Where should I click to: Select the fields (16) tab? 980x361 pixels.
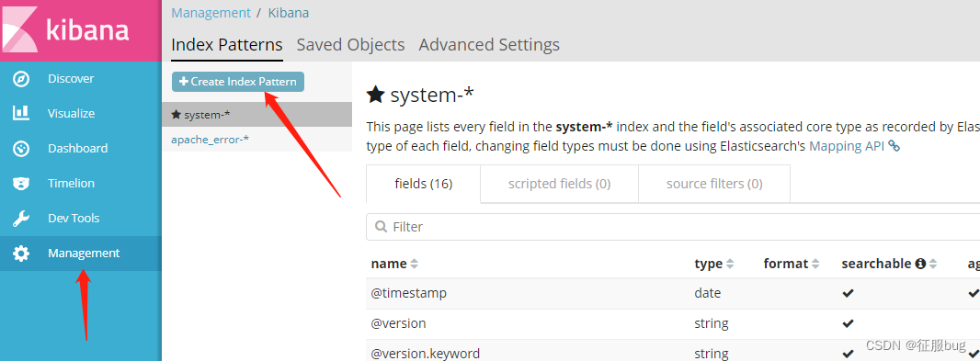click(423, 184)
